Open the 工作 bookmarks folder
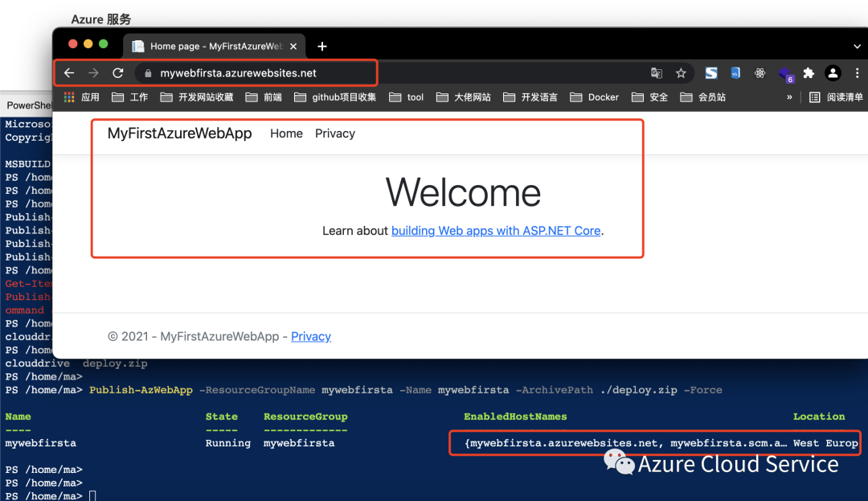The image size is (868, 501). click(129, 97)
